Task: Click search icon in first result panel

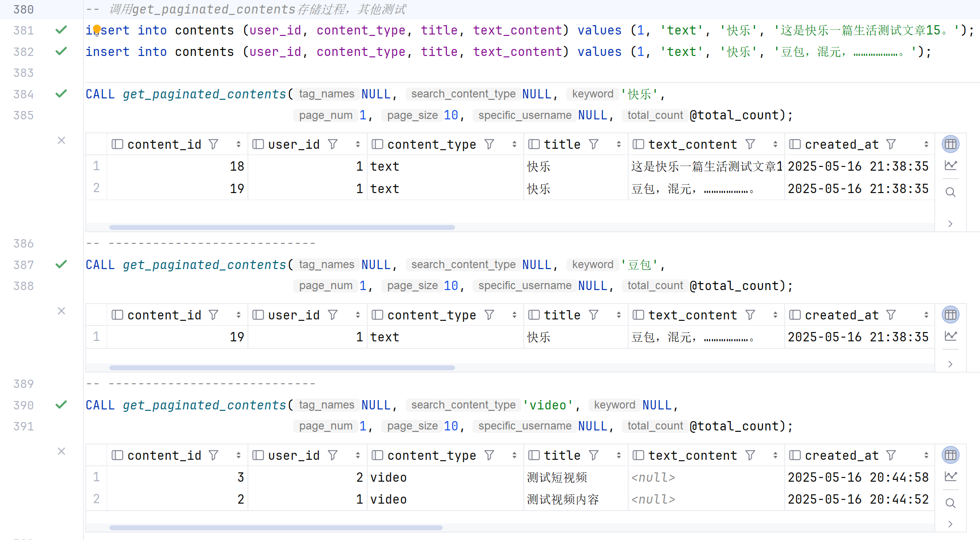Action: tap(951, 192)
